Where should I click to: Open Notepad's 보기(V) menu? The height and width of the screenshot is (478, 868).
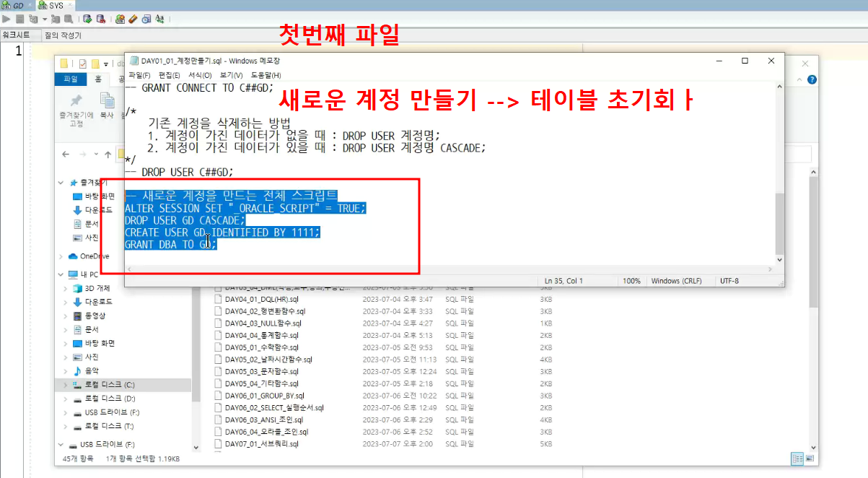click(x=232, y=75)
